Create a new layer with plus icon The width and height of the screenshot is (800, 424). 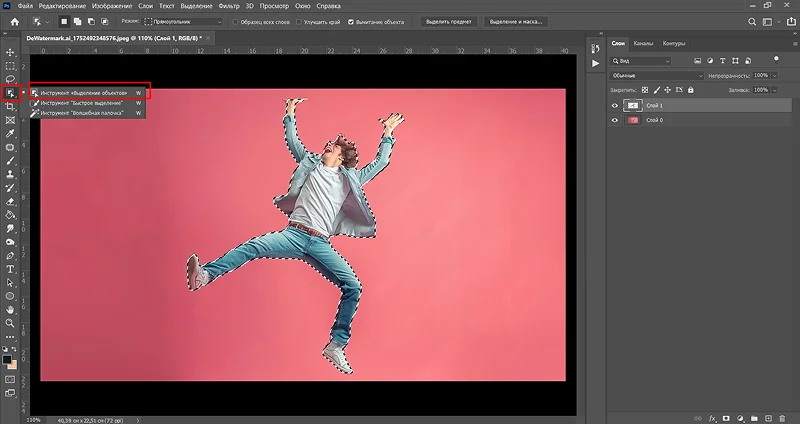coord(768,418)
